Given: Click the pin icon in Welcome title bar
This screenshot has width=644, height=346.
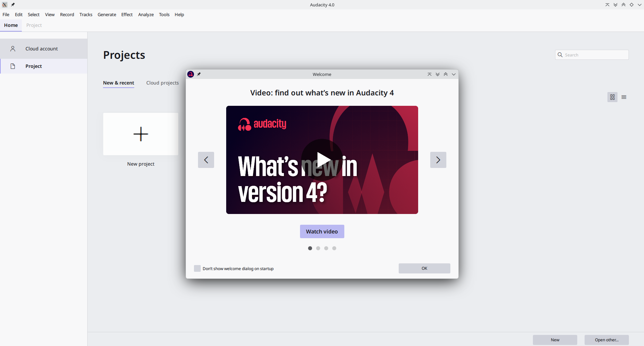Looking at the screenshot, I should click(199, 74).
